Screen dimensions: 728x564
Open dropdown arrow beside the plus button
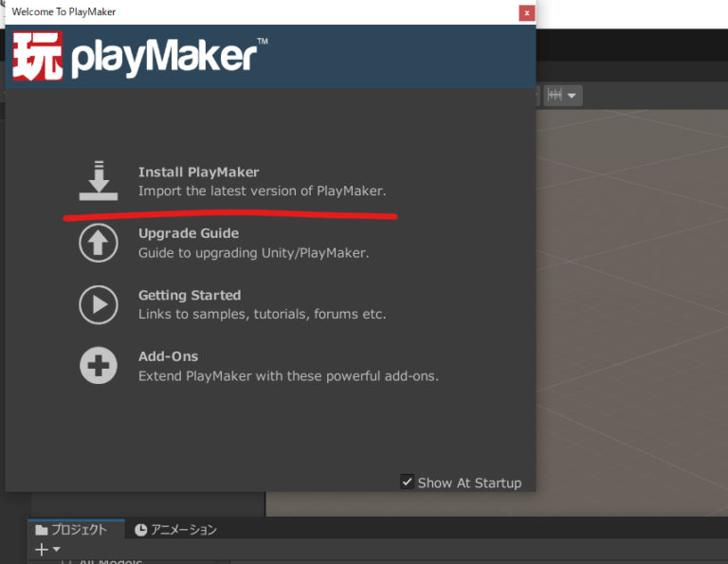[x=57, y=550]
